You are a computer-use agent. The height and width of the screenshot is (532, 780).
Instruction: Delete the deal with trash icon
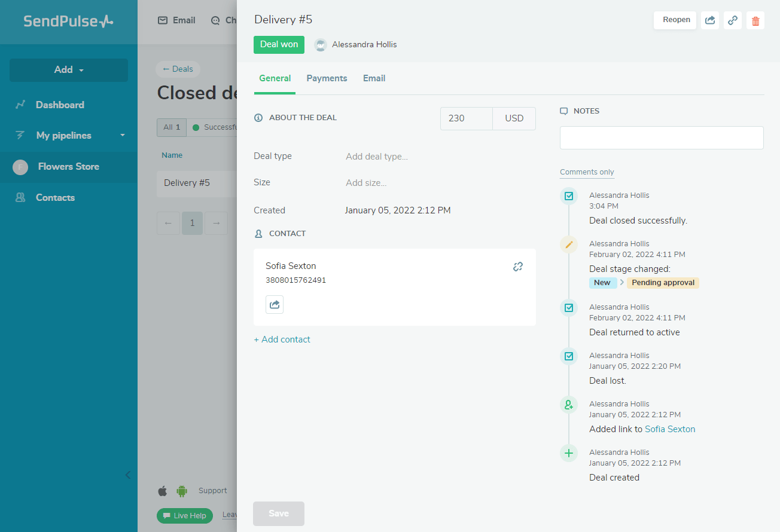[x=755, y=20]
